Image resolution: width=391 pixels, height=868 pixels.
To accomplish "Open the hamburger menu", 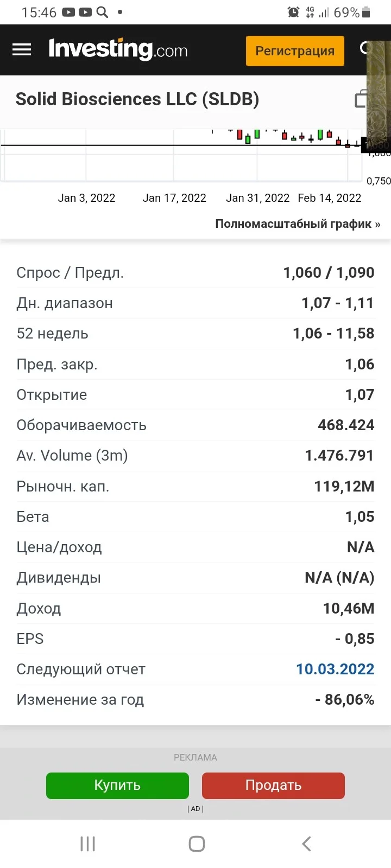I will click(22, 50).
